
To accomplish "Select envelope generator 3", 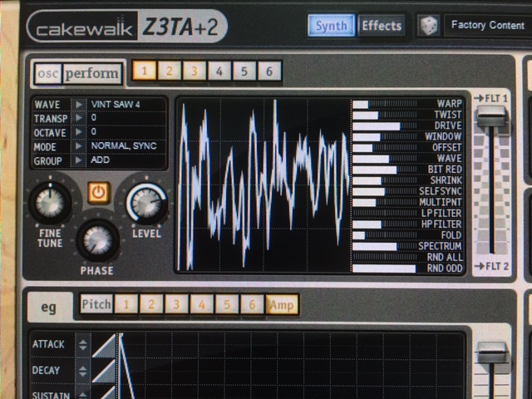I will tap(177, 304).
